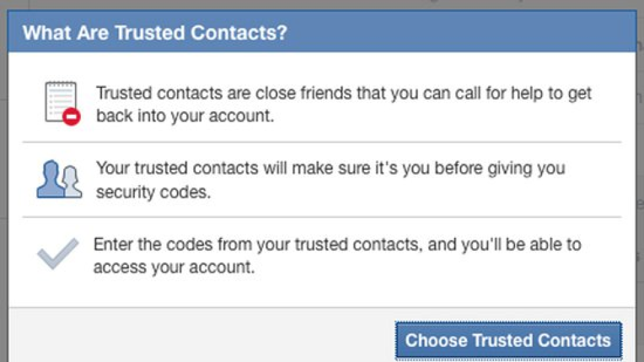The image size is (644, 362).
Task: Click the "Your trusted contacts will make sure" line
Action: 331,168
